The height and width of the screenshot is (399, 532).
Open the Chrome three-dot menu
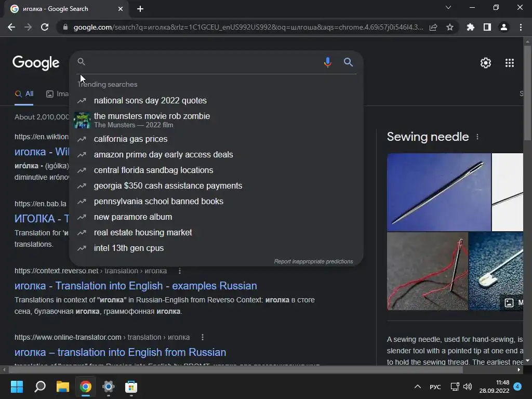(521, 27)
